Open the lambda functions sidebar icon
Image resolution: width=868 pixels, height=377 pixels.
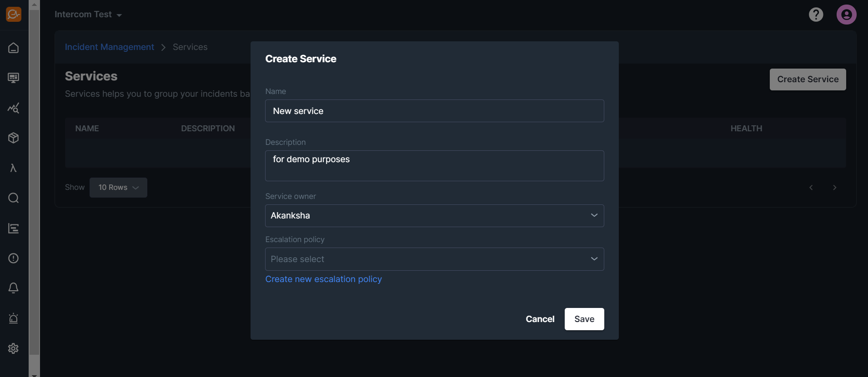14,168
